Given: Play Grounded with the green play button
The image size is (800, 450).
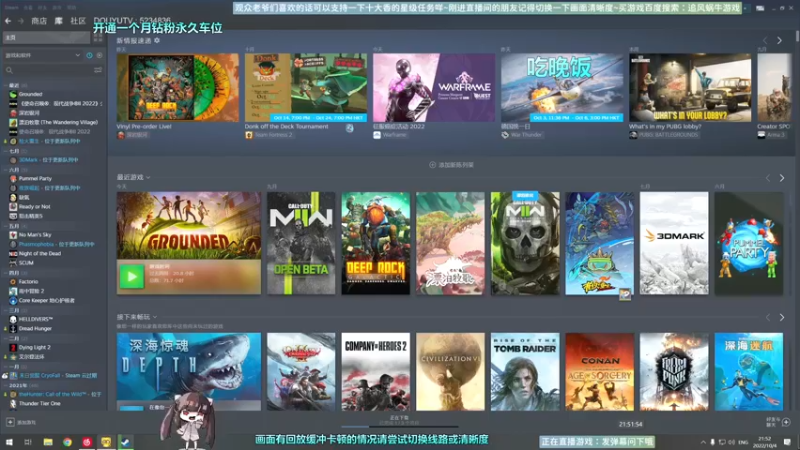Looking at the screenshot, I should coord(132,277).
